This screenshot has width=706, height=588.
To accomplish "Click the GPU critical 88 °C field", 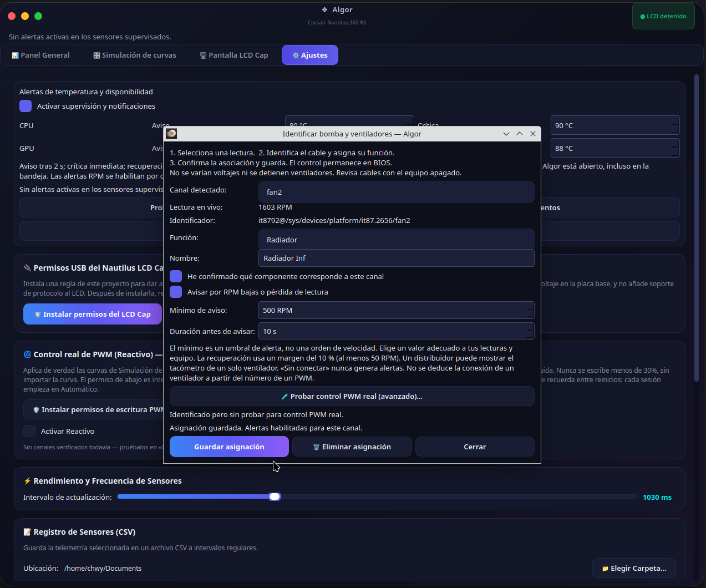I will coord(615,148).
